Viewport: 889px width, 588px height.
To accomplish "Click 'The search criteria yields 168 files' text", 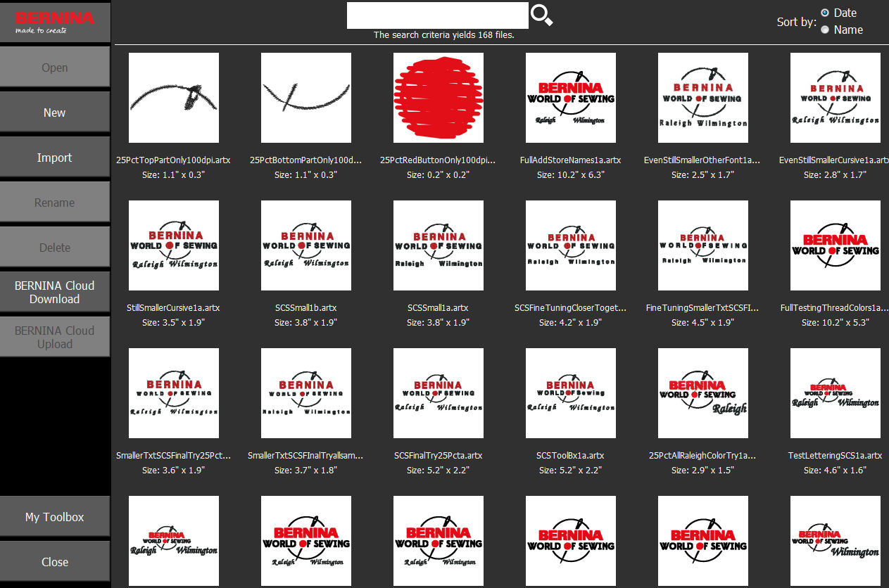I will point(444,34).
